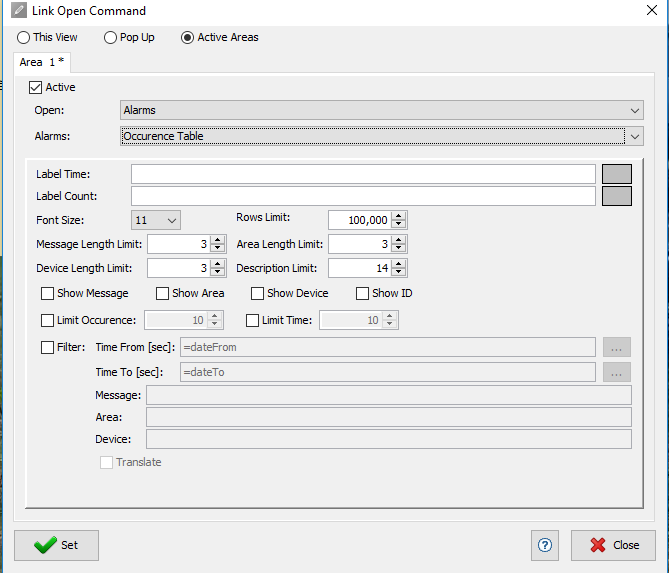This screenshot has width=669, height=573.
Task: Decrease the Device Length Limit value
Action: click(218, 272)
